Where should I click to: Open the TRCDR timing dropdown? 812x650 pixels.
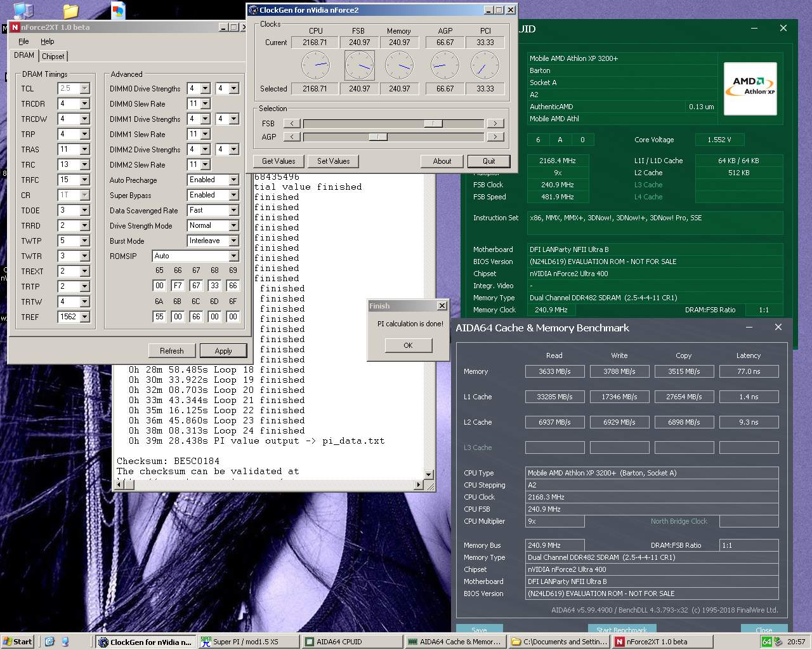pos(84,104)
